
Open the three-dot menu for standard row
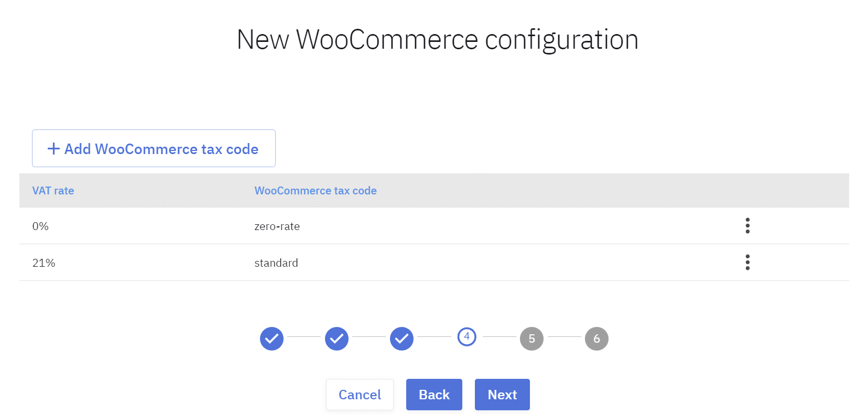(x=747, y=263)
